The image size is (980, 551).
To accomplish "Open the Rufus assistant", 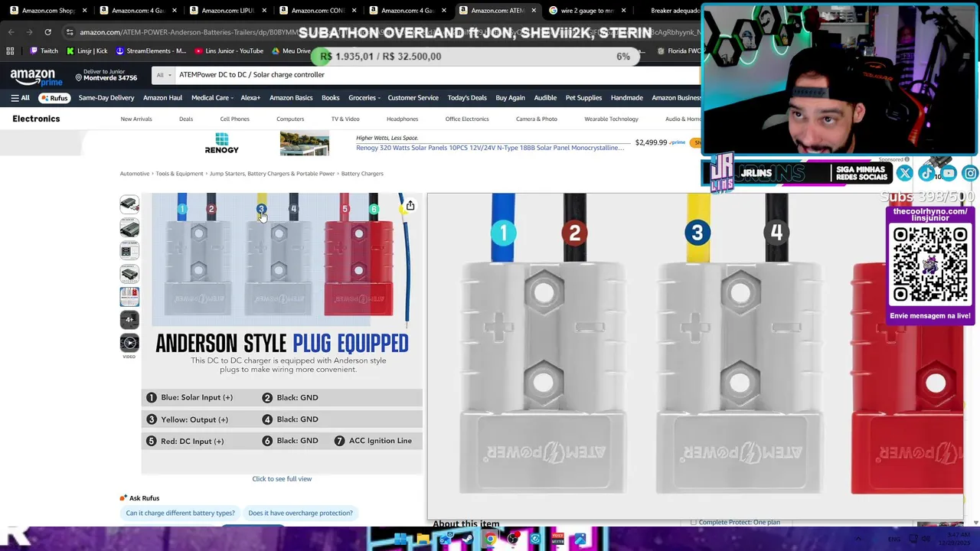I will coord(54,98).
